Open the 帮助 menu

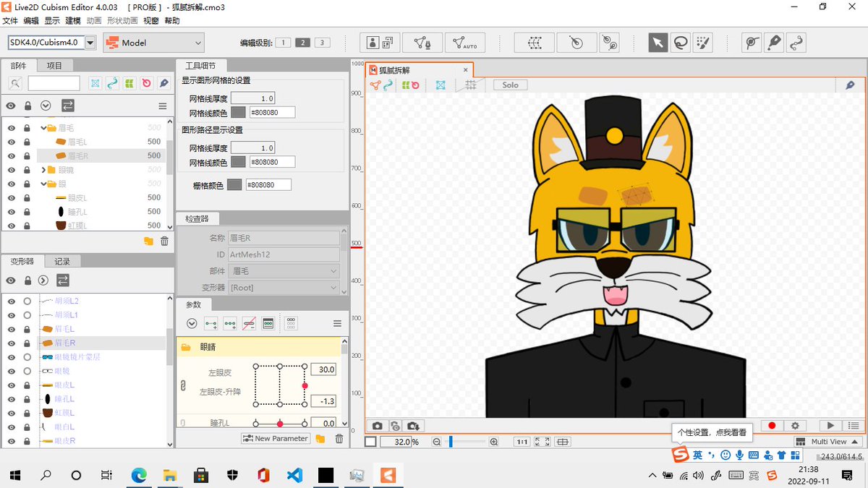click(172, 21)
